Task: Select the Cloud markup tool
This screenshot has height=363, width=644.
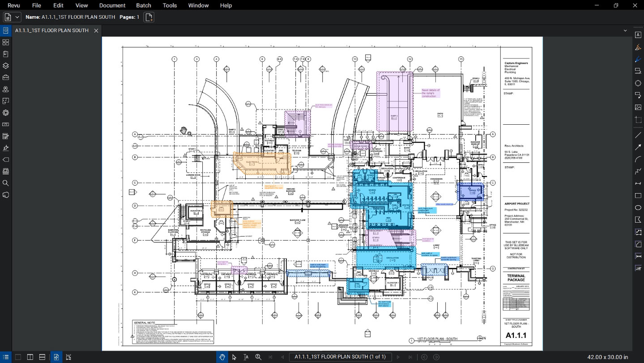Action: (638, 83)
